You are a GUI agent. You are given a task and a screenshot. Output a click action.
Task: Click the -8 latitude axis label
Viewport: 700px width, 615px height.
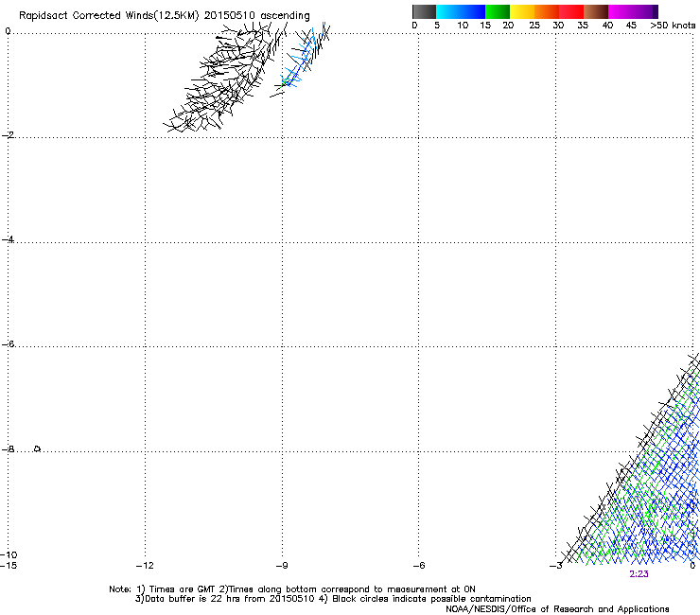pyautogui.click(x=8, y=448)
